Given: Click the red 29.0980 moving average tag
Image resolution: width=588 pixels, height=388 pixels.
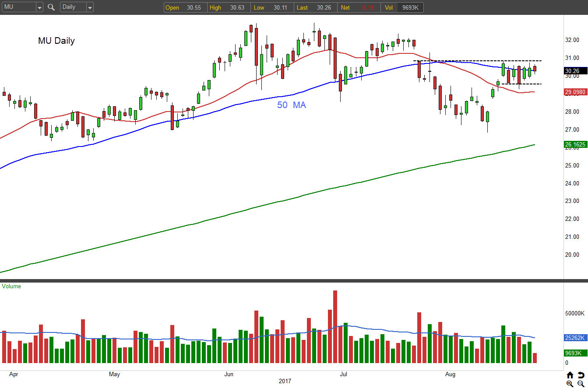Looking at the screenshot, I should [575, 92].
